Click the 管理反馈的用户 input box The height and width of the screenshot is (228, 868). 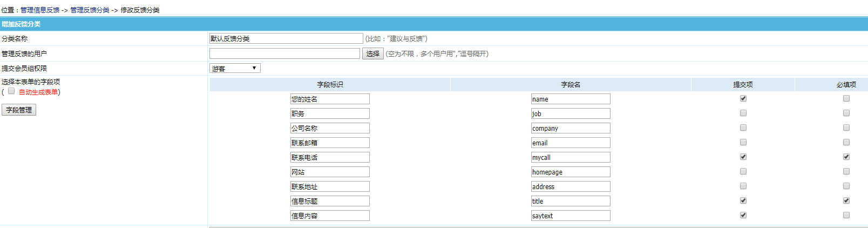284,53
